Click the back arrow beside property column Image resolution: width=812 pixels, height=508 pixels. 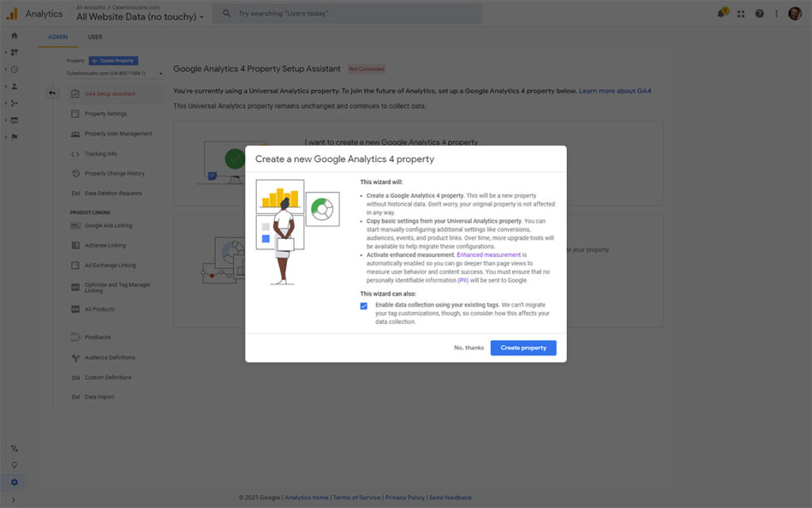52,93
